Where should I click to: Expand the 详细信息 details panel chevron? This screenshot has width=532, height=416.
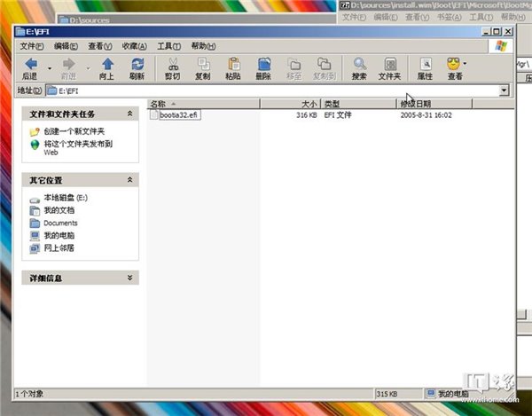point(129,278)
